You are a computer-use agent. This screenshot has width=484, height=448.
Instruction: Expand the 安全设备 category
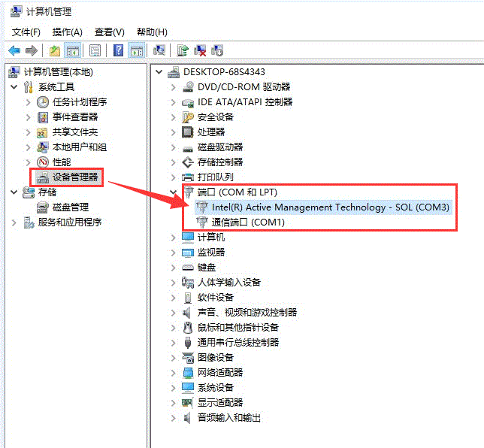tap(173, 117)
